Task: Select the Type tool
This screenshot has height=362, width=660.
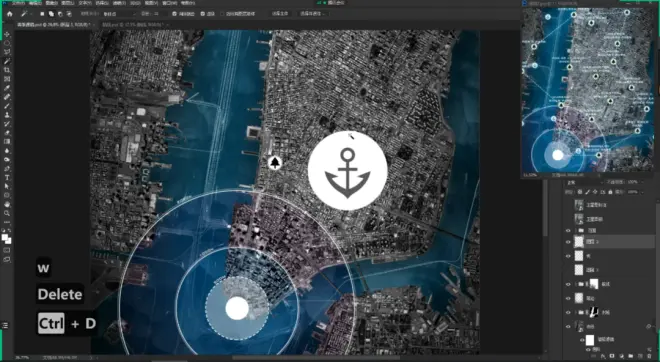Action: [7, 178]
